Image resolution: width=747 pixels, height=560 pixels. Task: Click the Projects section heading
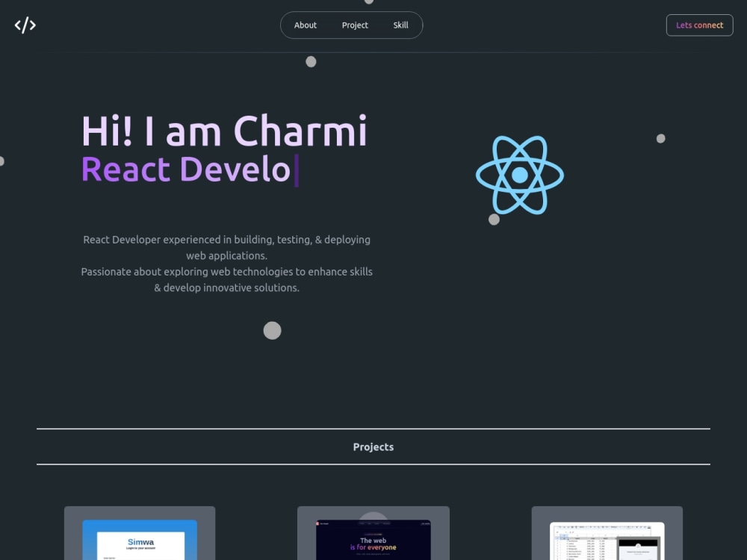pyautogui.click(x=373, y=447)
